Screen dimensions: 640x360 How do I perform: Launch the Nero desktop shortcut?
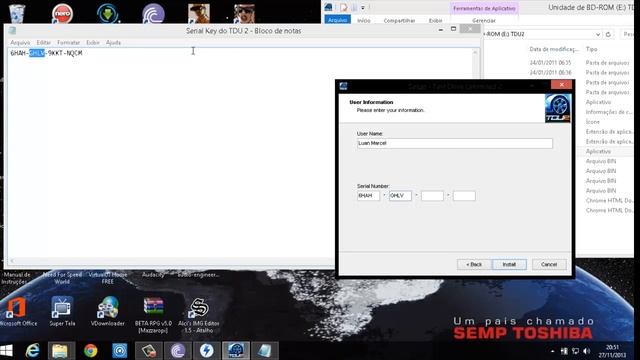pyautogui.click(x=62, y=13)
